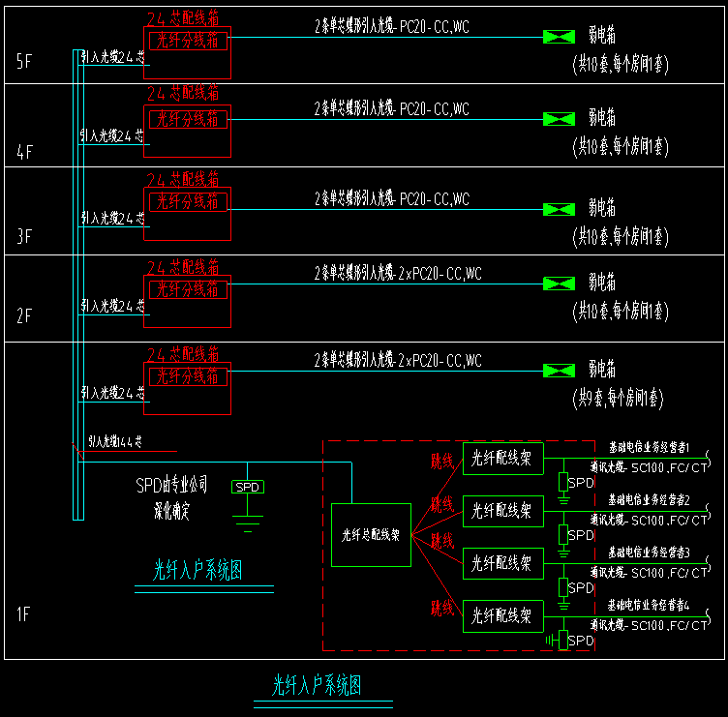Click the 4F floor label
Image resolution: width=728 pixels, height=717 pixels.
[24, 152]
